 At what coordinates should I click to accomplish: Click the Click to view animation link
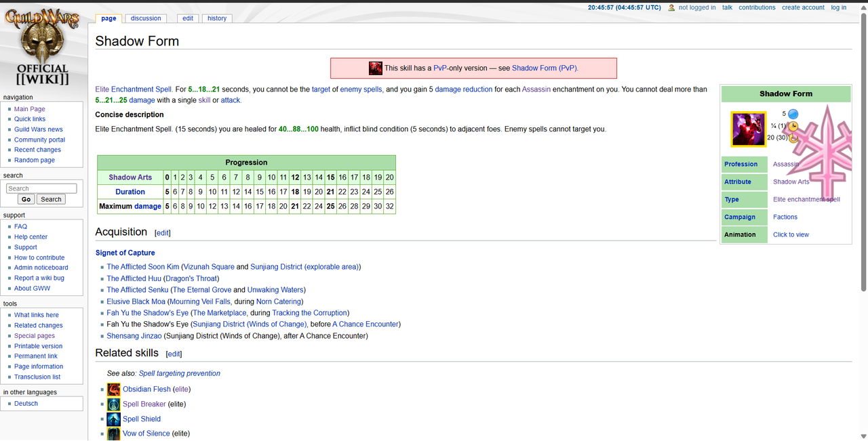click(x=791, y=234)
